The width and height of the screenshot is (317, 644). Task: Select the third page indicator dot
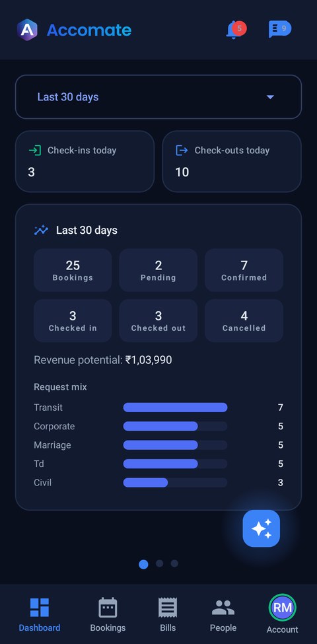[174, 563]
